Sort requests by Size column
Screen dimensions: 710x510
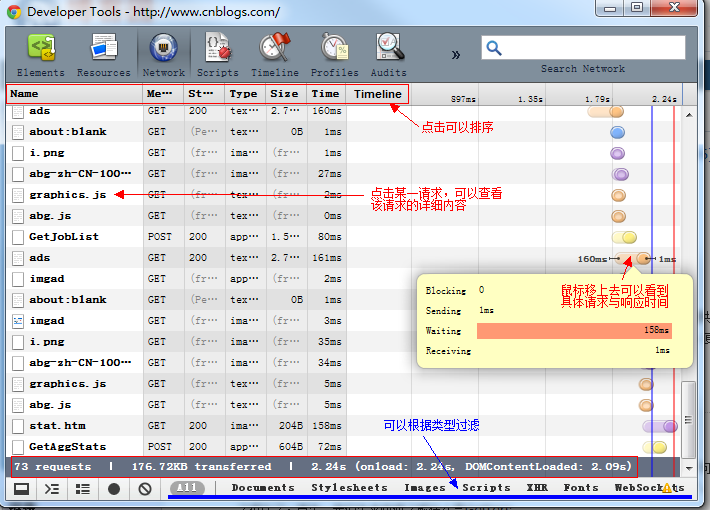pyautogui.click(x=284, y=94)
